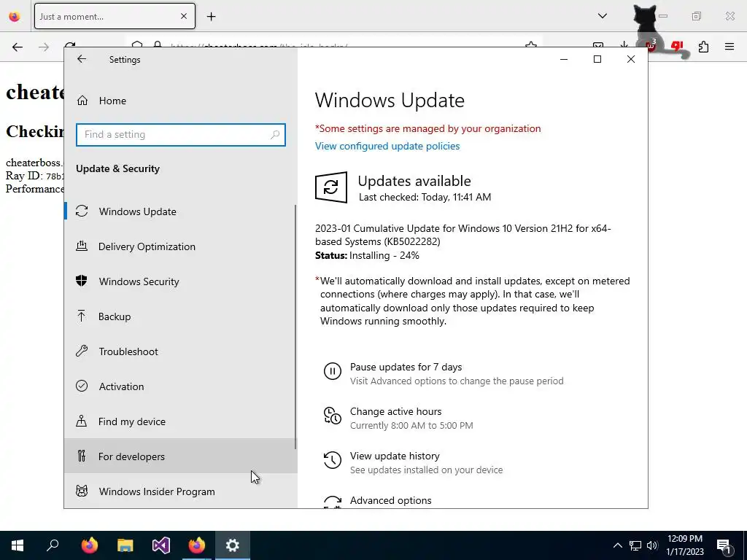Image resolution: width=747 pixels, height=560 pixels.
Task: Click the Settings gear in the taskbar
Action: tap(233, 545)
